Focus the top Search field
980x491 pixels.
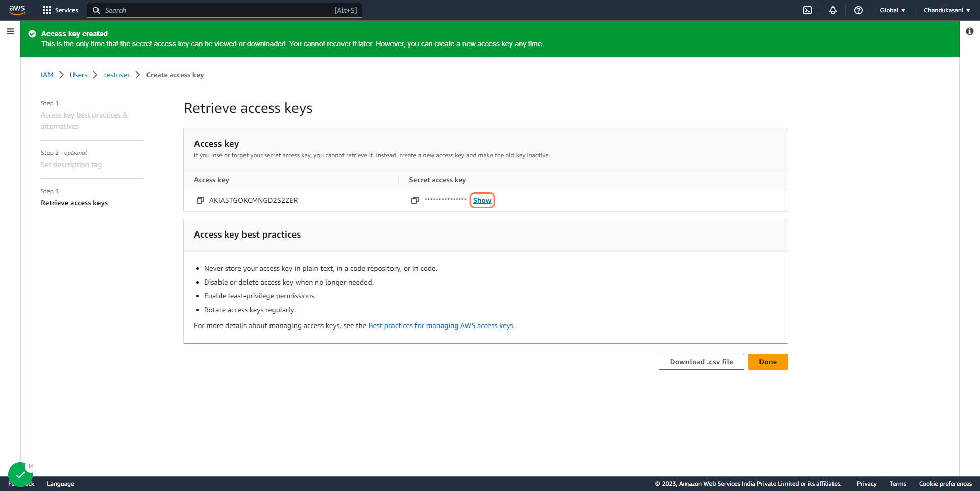(x=225, y=10)
